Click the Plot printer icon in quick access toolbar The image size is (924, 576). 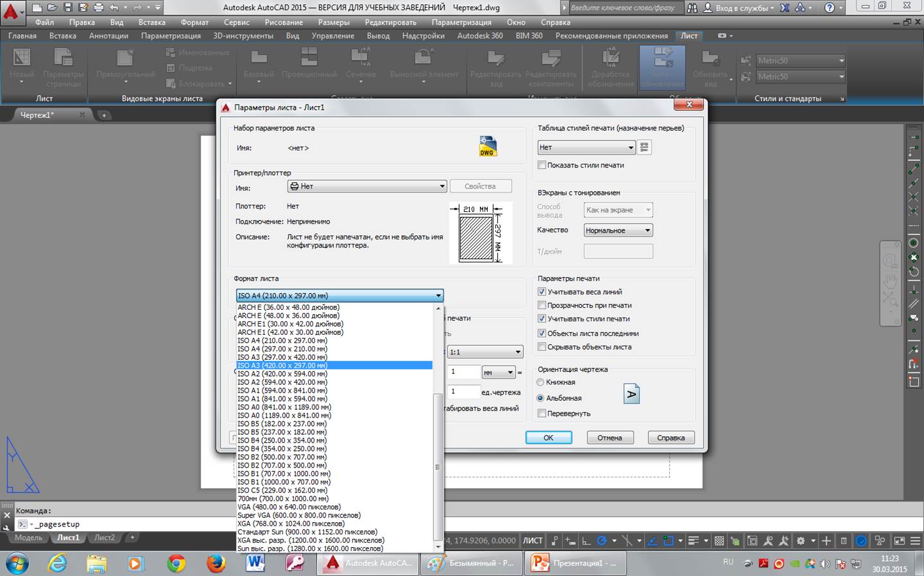click(x=98, y=8)
